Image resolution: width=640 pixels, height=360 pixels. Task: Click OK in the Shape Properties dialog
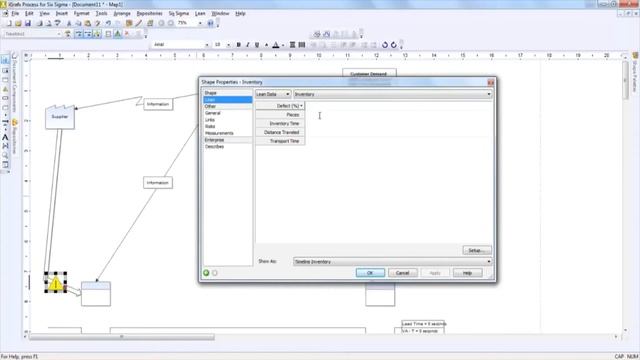click(x=370, y=273)
